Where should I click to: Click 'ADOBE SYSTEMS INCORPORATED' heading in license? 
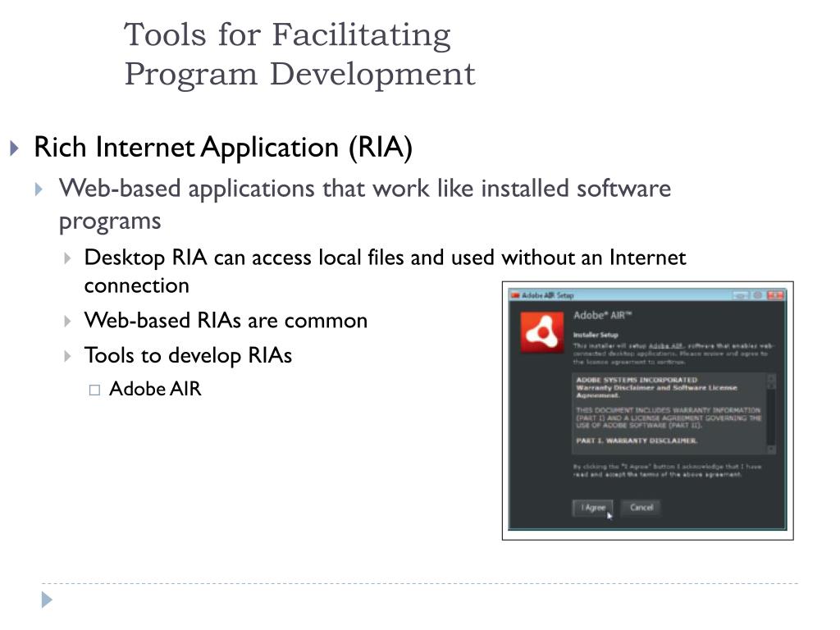coord(637,380)
